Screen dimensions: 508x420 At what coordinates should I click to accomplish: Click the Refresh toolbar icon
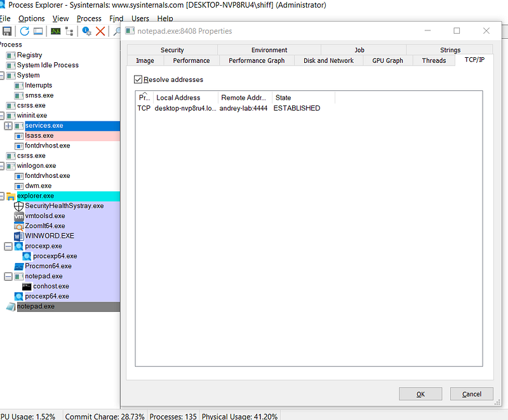[x=25, y=31]
